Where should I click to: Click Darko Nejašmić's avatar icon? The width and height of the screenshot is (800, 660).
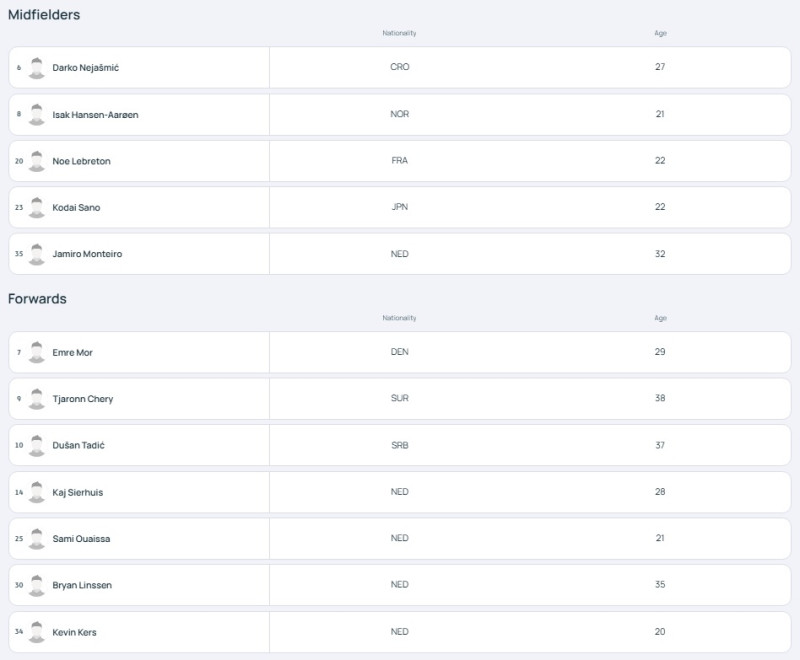[x=36, y=68]
